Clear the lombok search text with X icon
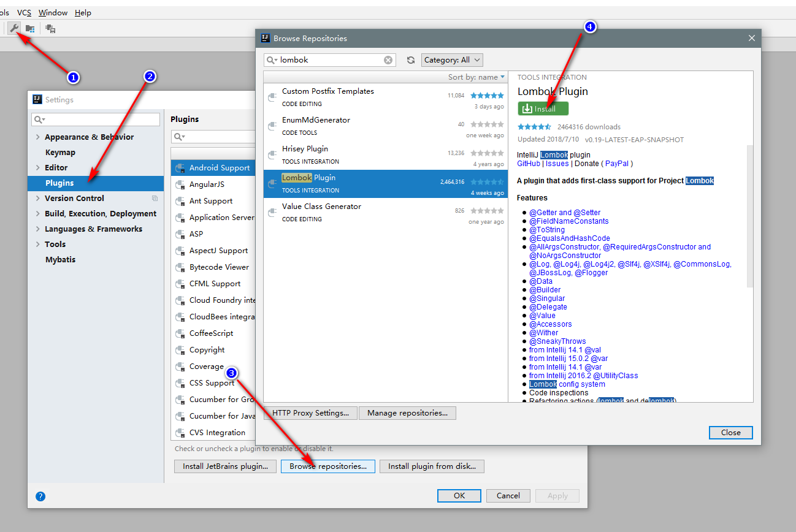This screenshot has height=532, width=796. [388, 60]
